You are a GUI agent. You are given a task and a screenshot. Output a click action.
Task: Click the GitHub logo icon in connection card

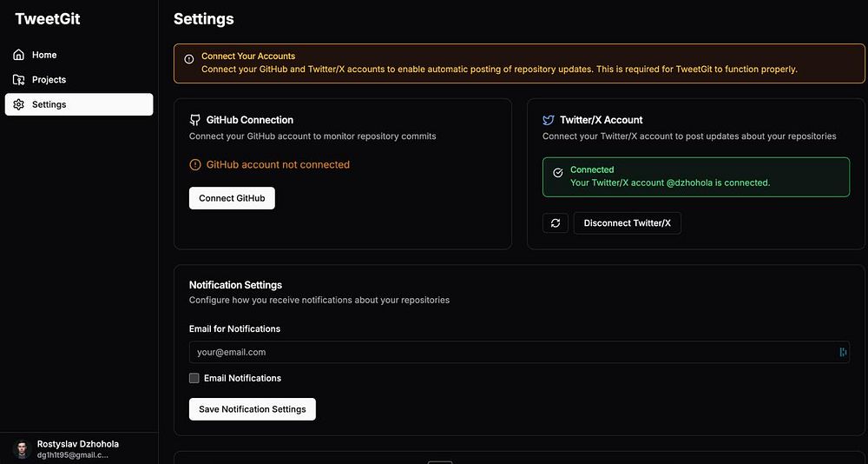tap(195, 120)
